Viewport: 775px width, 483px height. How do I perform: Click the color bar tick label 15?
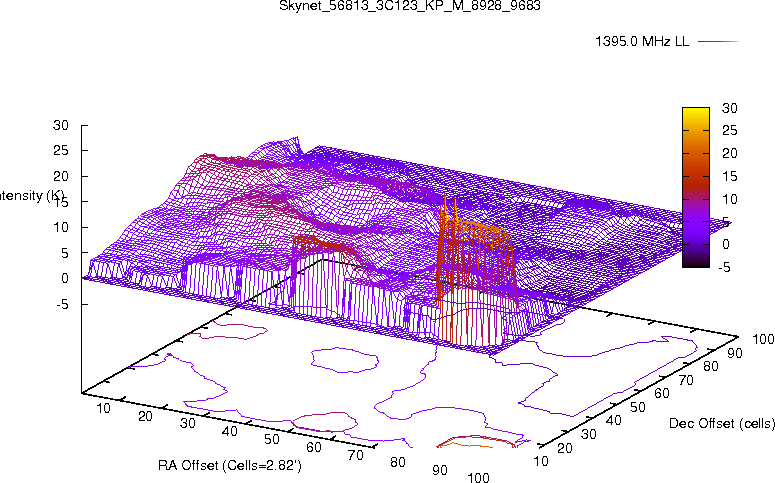point(729,176)
